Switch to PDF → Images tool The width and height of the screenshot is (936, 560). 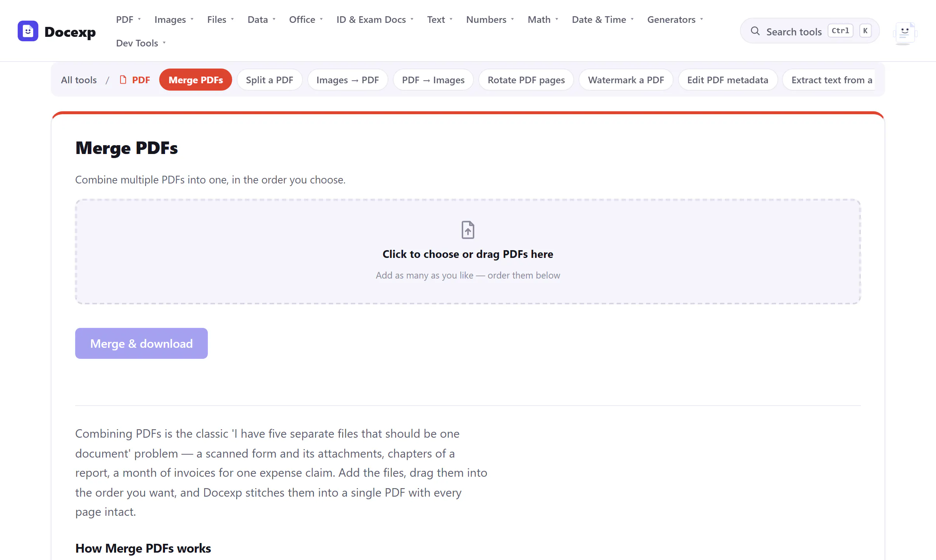pos(433,80)
